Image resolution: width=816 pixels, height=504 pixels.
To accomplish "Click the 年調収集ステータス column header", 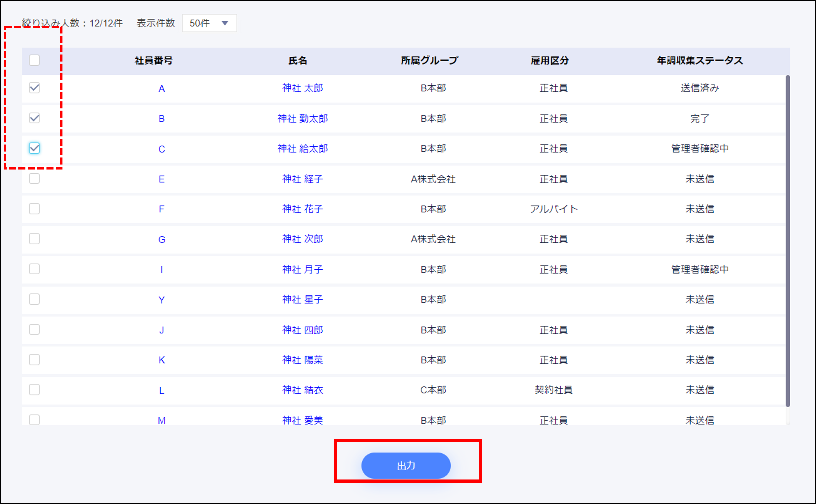I will pyautogui.click(x=699, y=61).
